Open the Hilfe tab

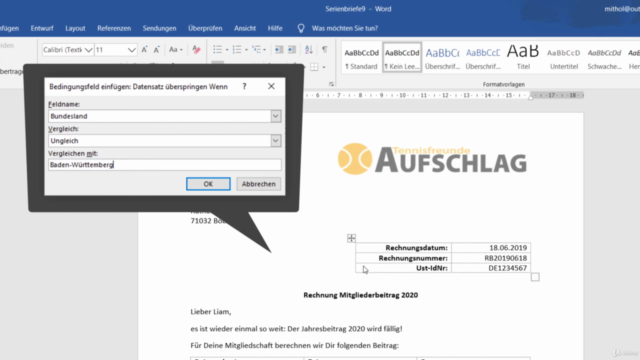[275, 28]
